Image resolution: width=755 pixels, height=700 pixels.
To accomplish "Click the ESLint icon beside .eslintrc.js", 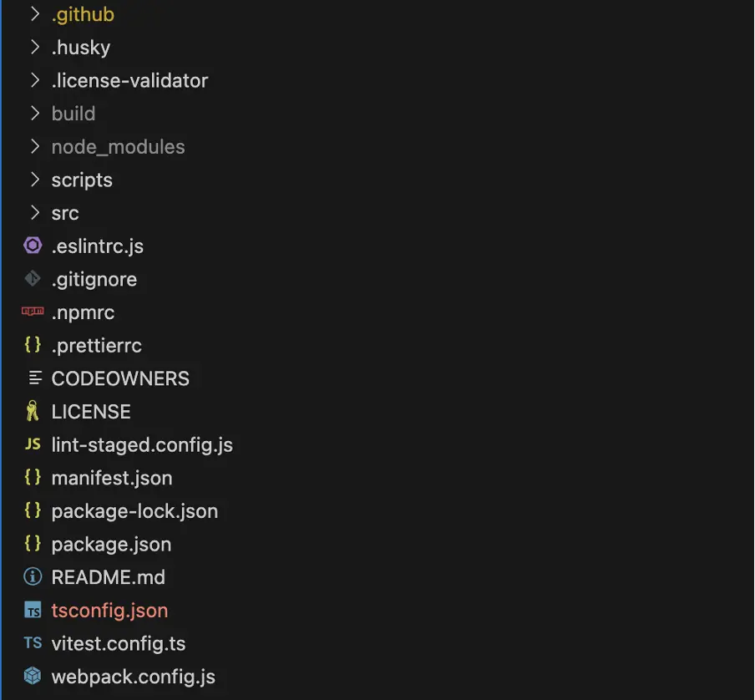I will [33, 246].
